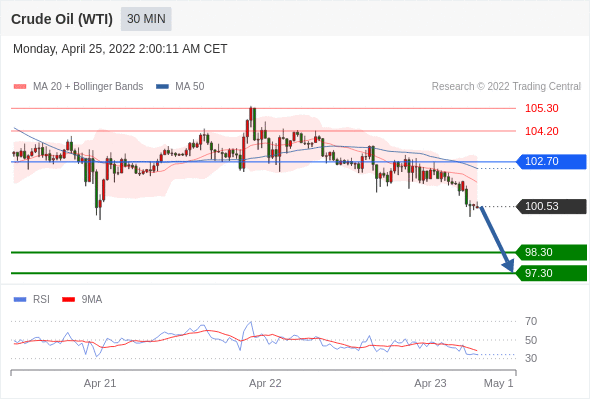Screen dimensions: 590x400
Task: Toggle the RSI legend entry
Action: click(32, 300)
